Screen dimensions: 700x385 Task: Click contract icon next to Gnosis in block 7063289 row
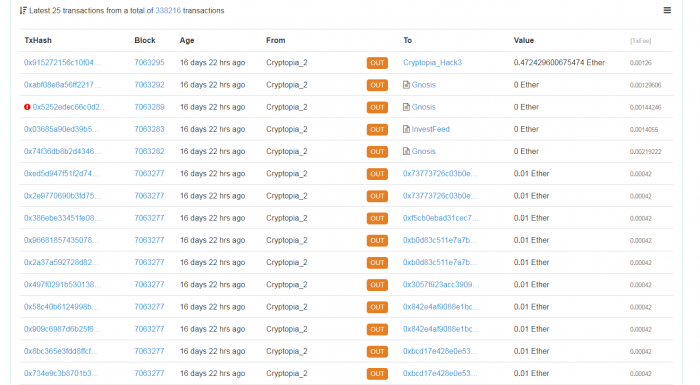(x=406, y=107)
